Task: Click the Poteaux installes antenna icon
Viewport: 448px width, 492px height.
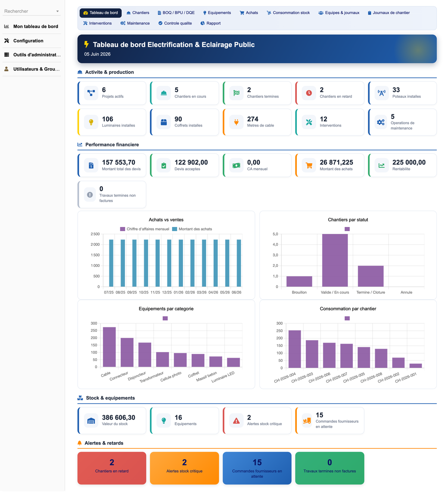Action: pos(382,93)
